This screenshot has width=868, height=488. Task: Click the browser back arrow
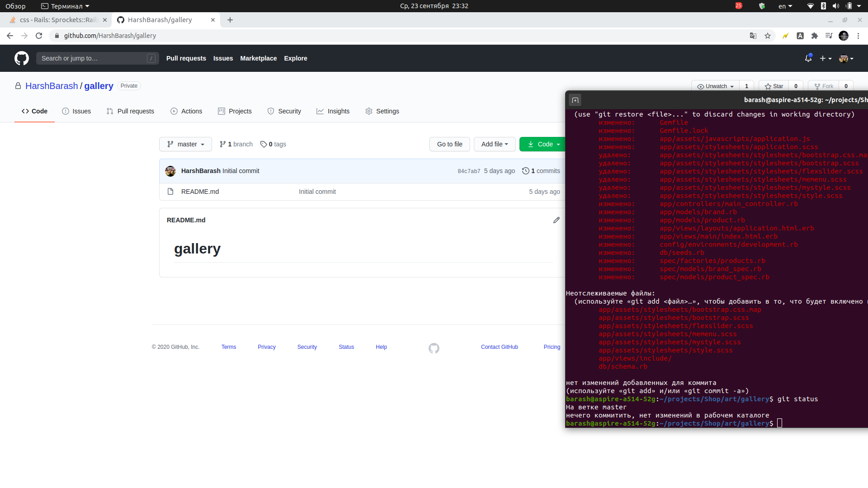10,36
